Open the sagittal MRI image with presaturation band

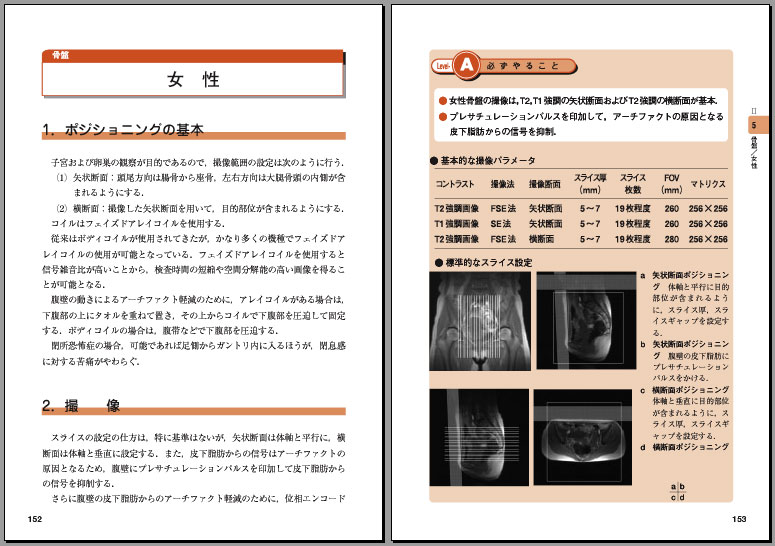coord(586,321)
